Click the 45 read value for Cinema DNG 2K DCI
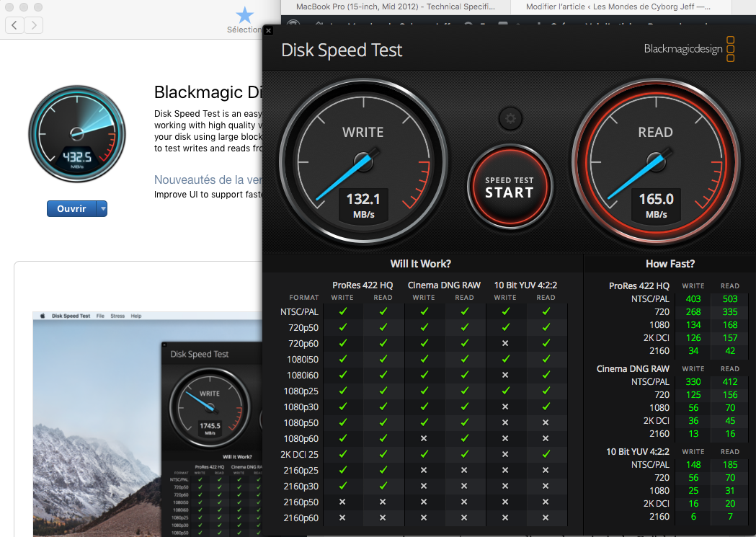Viewport: 756px width, 537px height. point(731,421)
